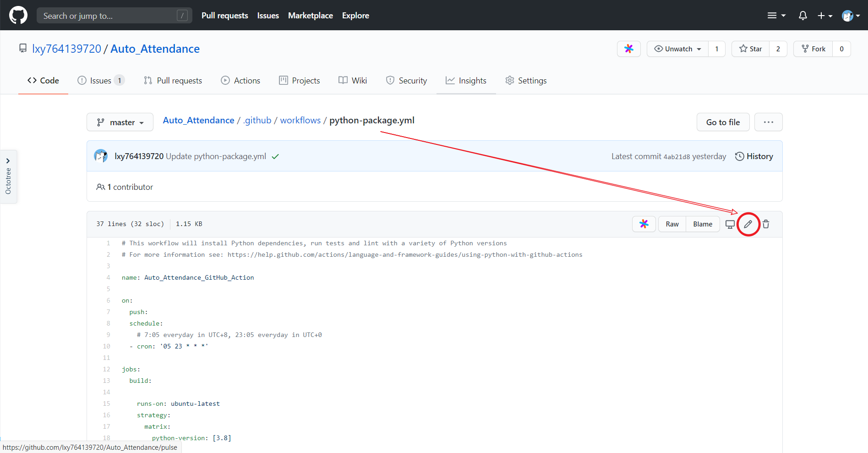This screenshot has height=453, width=868.
Task: View the Raw file
Action: (x=672, y=224)
